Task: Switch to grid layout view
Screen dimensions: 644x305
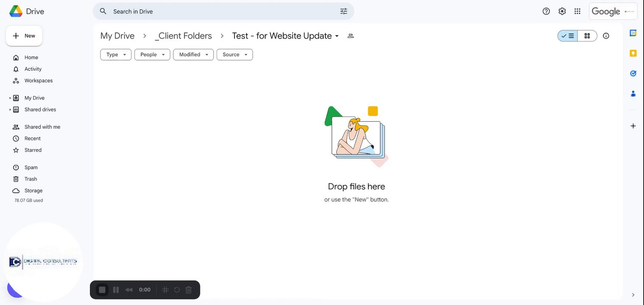Action: (x=587, y=36)
